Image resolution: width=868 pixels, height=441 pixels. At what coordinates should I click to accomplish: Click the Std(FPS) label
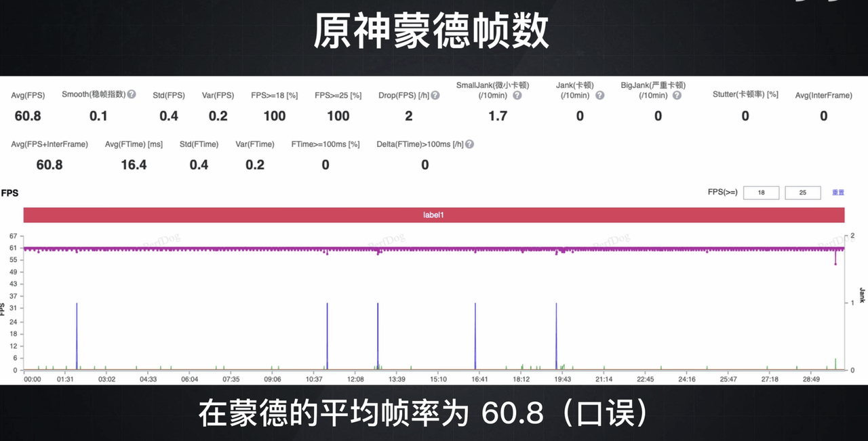169,96
